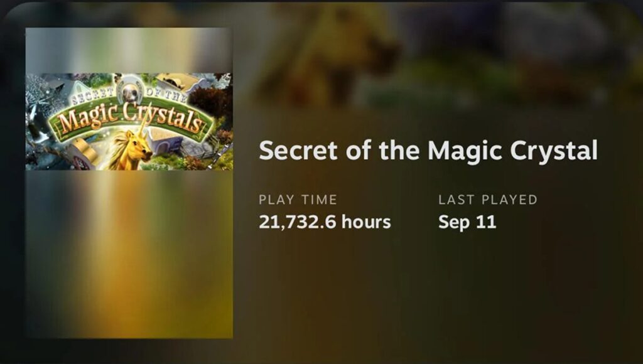Select the PLAY TIME label
This screenshot has height=364, width=643.
[298, 200]
